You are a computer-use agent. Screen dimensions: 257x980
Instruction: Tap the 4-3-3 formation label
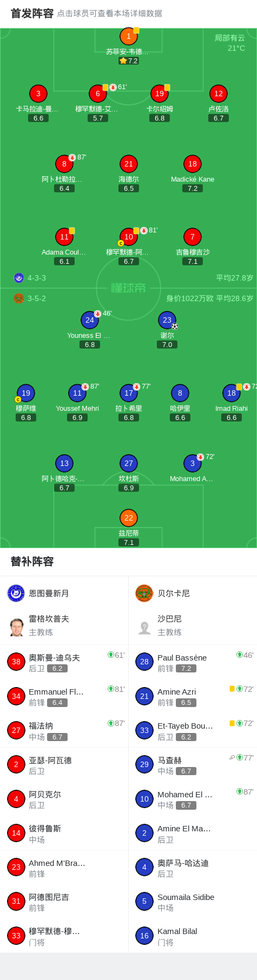37,278
